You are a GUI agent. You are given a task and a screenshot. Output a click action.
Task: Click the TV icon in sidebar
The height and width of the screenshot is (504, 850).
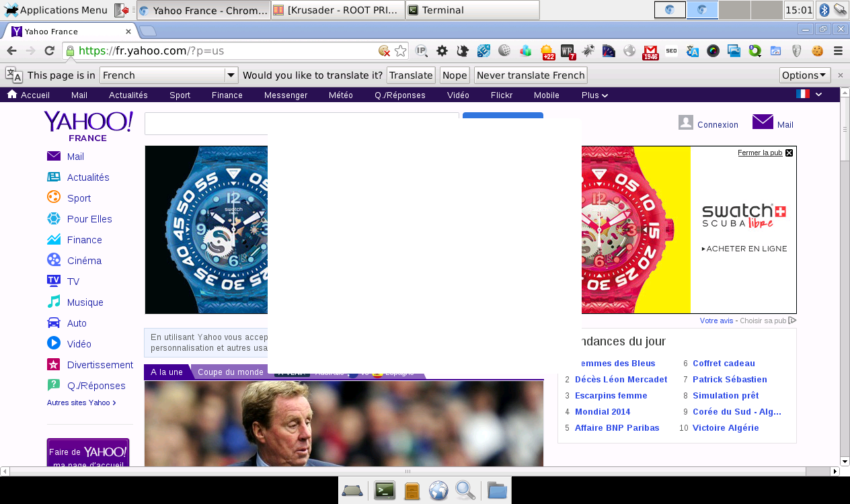click(54, 280)
